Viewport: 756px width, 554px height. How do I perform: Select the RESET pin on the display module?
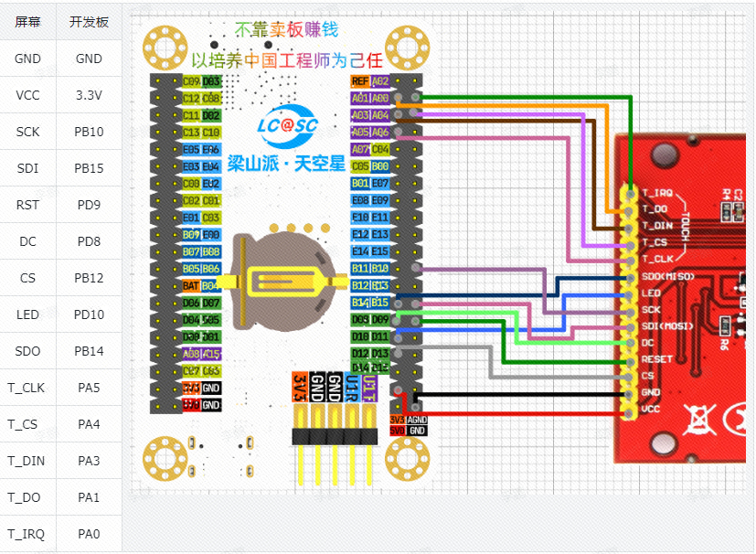[657, 359]
